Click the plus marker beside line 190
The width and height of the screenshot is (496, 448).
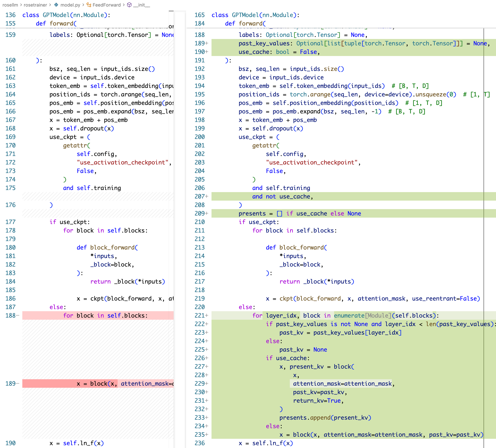click(207, 52)
